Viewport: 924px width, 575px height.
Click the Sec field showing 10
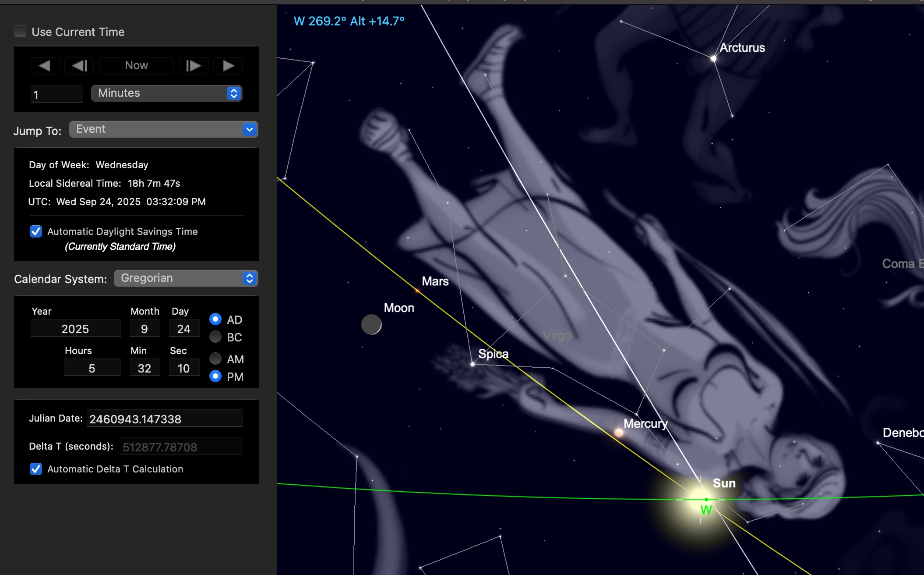[x=184, y=368]
